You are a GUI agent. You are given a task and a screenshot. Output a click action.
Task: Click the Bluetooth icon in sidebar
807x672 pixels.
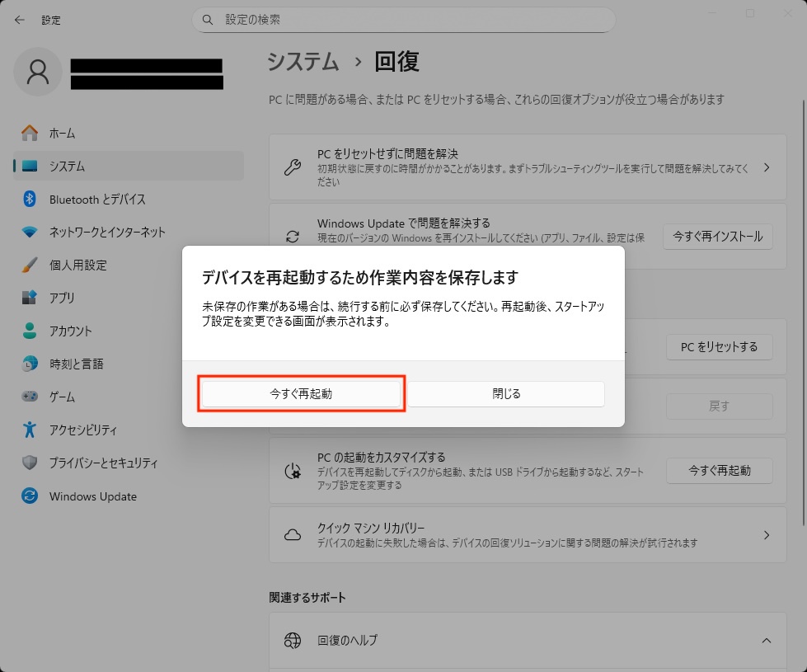[30, 199]
